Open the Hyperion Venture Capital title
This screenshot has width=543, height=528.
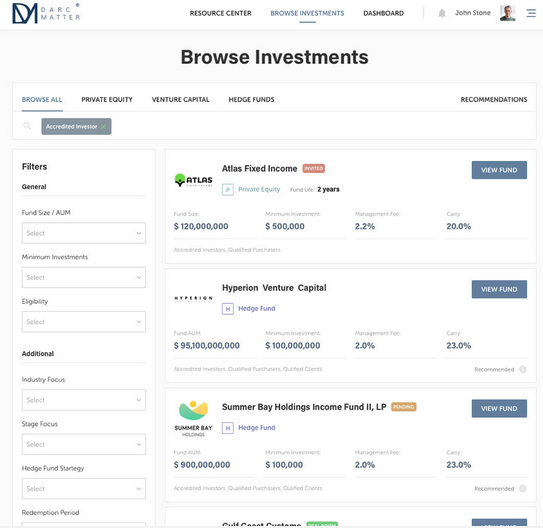[x=274, y=288]
